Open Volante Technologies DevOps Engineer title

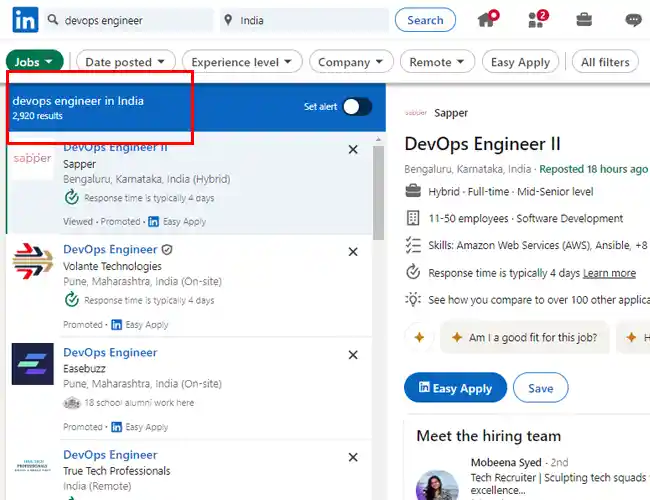[x=110, y=249]
